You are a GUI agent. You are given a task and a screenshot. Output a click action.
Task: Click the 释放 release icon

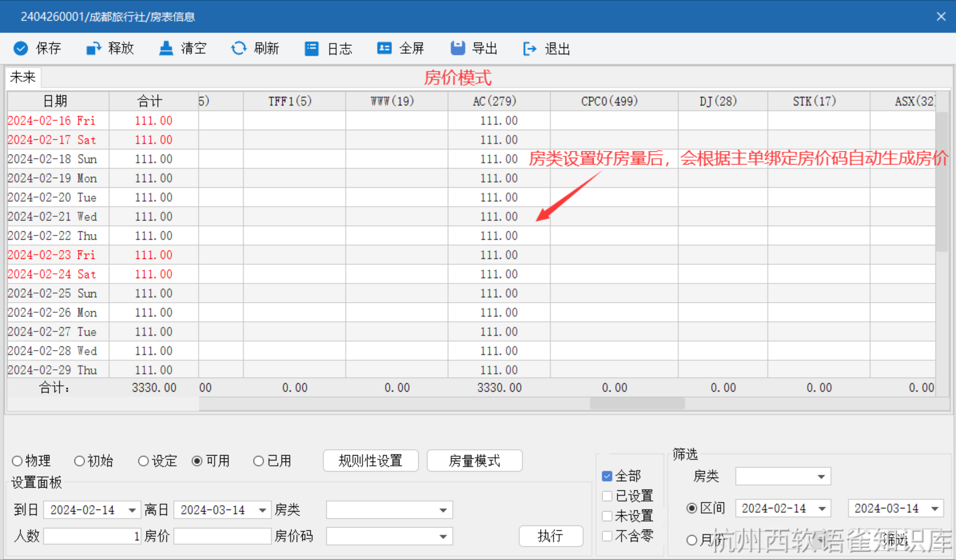pos(94,48)
